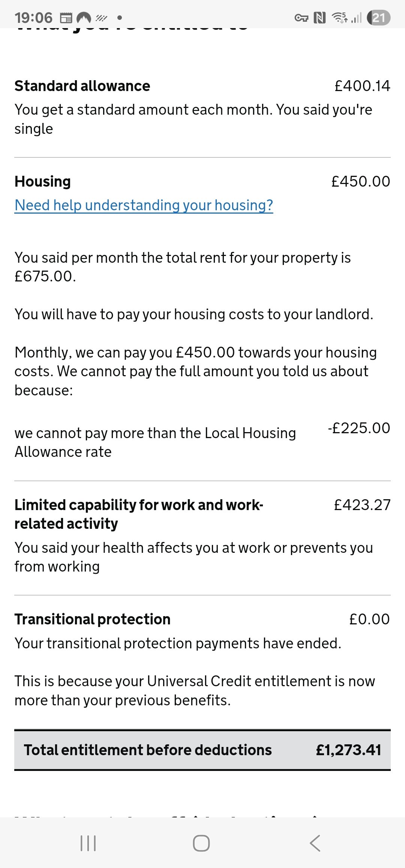The height and width of the screenshot is (868, 405).
Task: Tap the NFC icon in the status bar
Action: point(319,18)
